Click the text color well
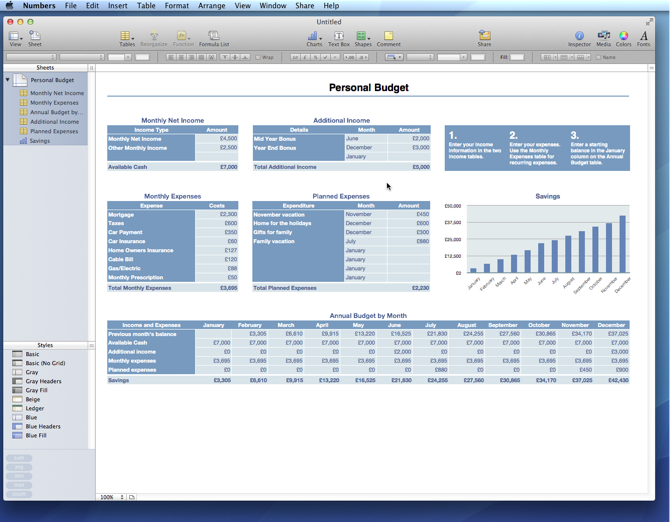670x522 pixels. [x=142, y=57]
